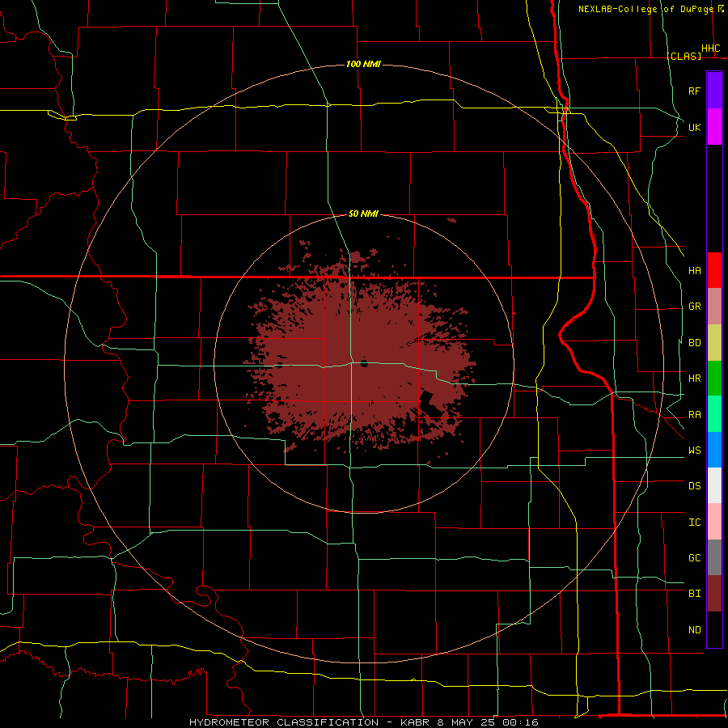
Task: Pick the mint green RA legend swatch
Action: 714,414
